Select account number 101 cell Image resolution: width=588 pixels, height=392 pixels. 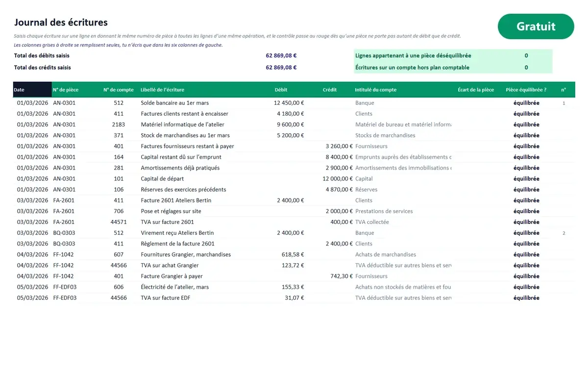119,178
